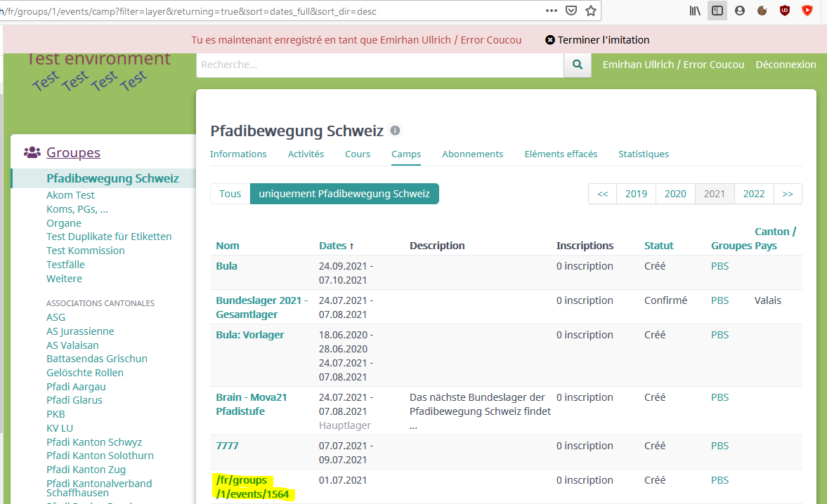Open the info icon beside Pfadibewegung Schweiz
The width and height of the screenshot is (827, 504).
(x=394, y=130)
